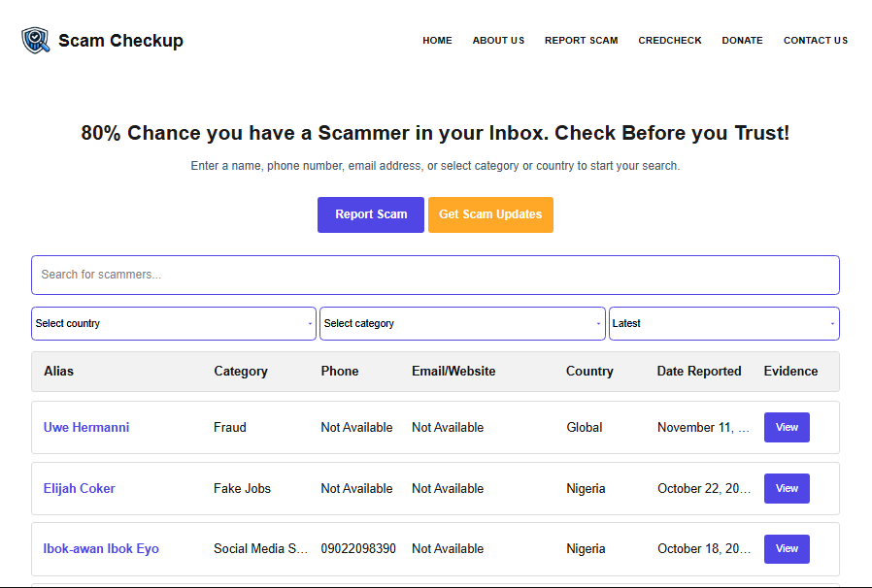Image resolution: width=872 pixels, height=588 pixels.
Task: Click the Category column header
Action: tap(241, 372)
